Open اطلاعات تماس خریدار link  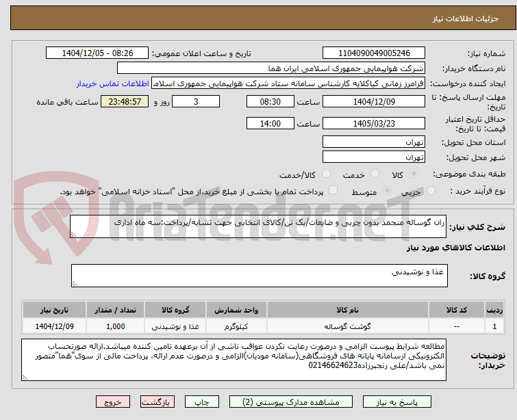tap(113, 83)
